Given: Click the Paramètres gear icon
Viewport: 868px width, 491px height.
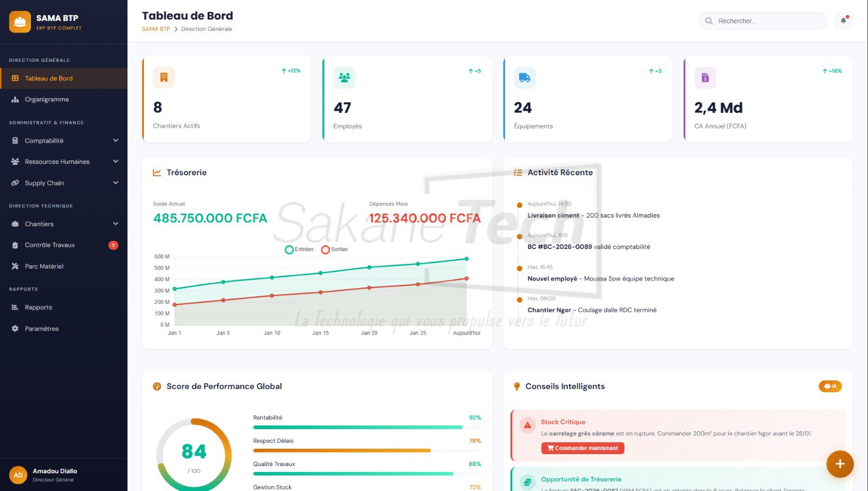Looking at the screenshot, I should click(15, 329).
